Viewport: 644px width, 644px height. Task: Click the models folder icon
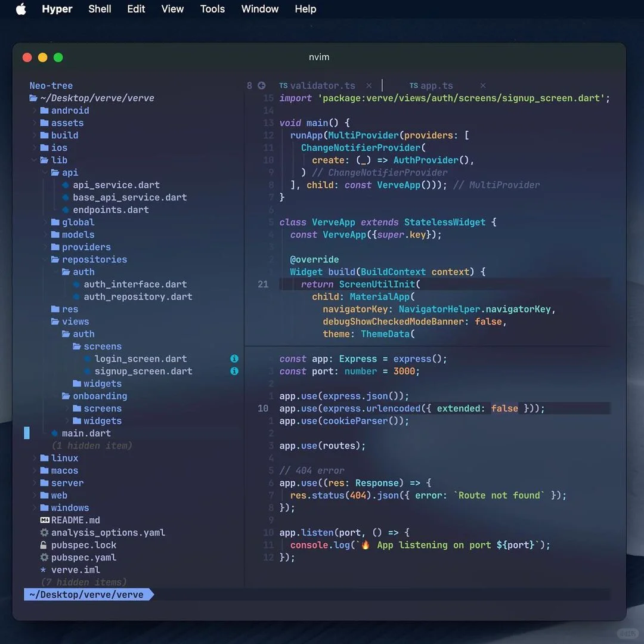[55, 234]
